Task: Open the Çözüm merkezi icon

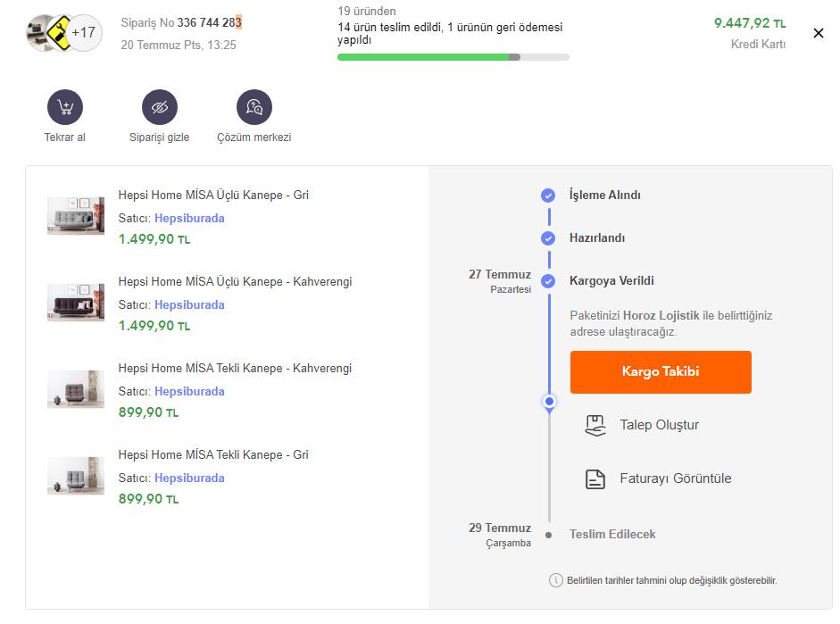Action: (x=254, y=106)
